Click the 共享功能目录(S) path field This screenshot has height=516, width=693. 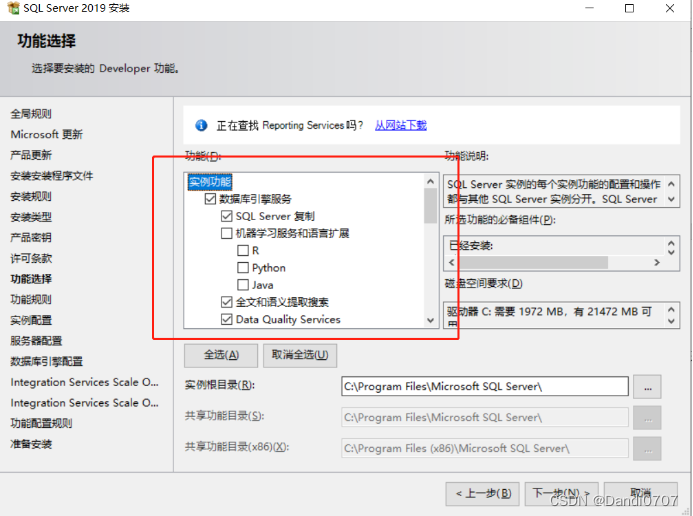485,417
